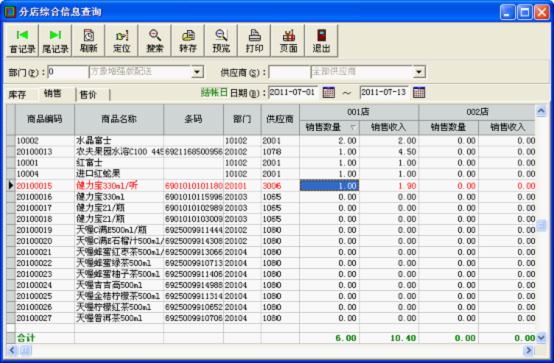
Task: Click the 商品编码 column header
Action: point(45,119)
